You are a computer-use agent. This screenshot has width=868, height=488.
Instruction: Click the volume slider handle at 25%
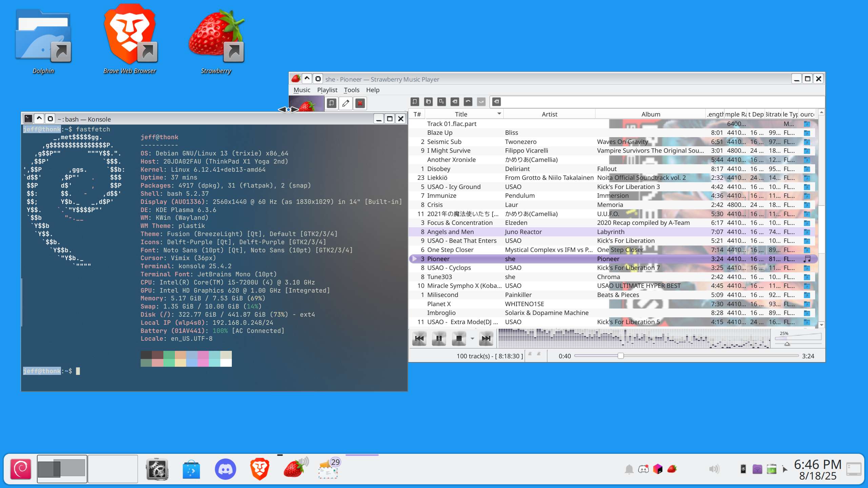[787, 343]
